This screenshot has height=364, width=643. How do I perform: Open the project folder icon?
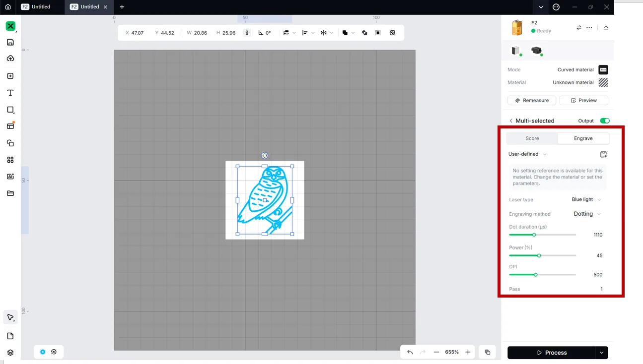[x=10, y=193]
